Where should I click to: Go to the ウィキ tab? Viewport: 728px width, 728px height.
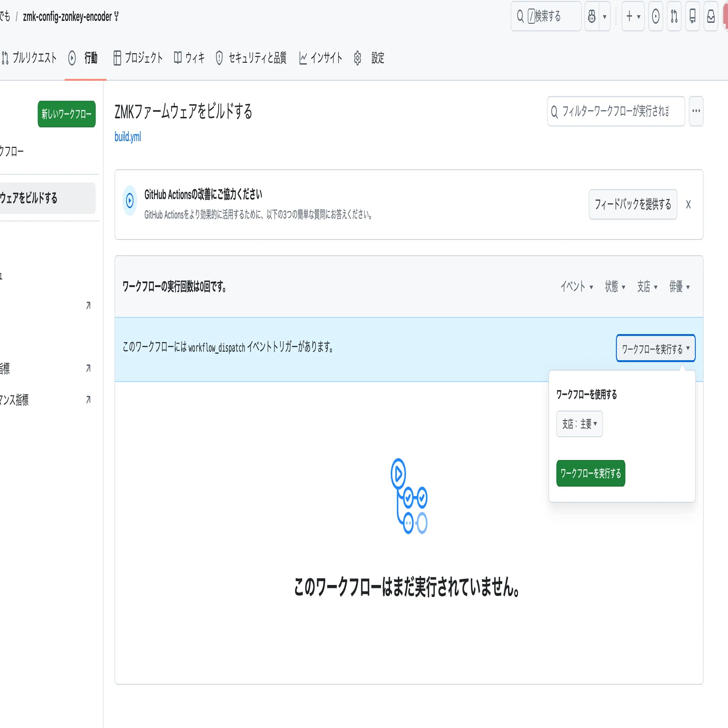pos(189,58)
